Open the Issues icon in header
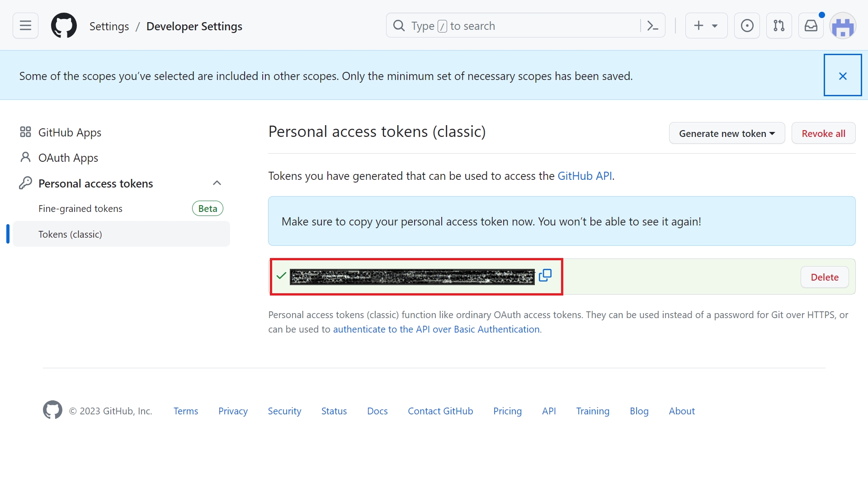The height and width of the screenshot is (488, 868). click(x=747, y=26)
